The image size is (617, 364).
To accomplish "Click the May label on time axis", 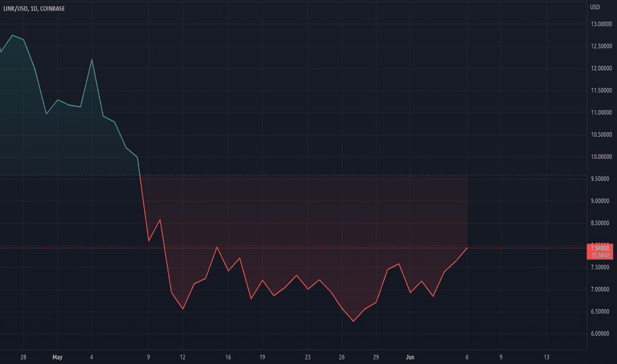I will pyautogui.click(x=58, y=357).
